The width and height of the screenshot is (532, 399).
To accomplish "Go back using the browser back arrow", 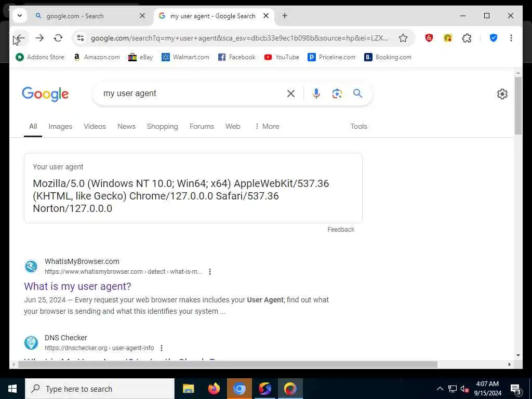I will coord(20,38).
